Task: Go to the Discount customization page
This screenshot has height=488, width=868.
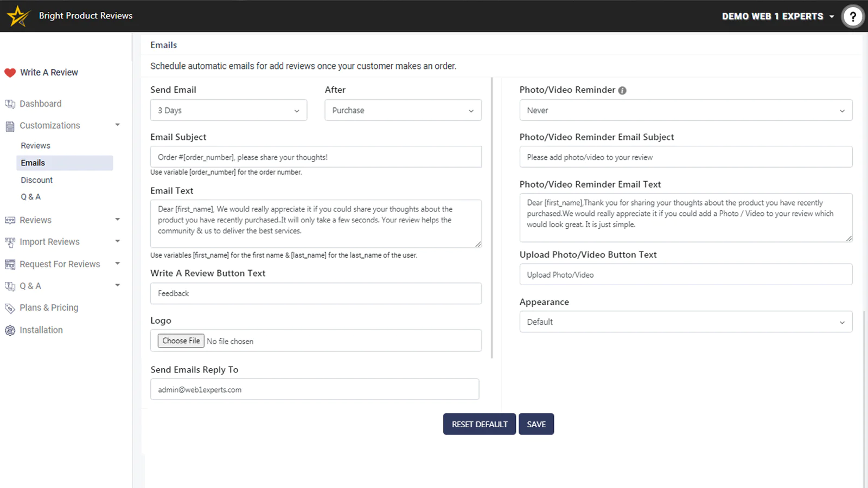Action: [x=37, y=180]
